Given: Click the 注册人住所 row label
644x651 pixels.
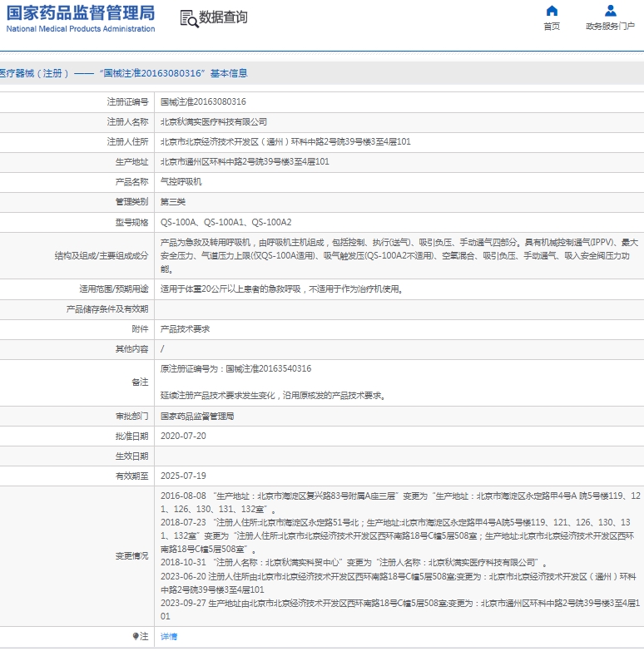Looking at the screenshot, I should tap(127, 141).
